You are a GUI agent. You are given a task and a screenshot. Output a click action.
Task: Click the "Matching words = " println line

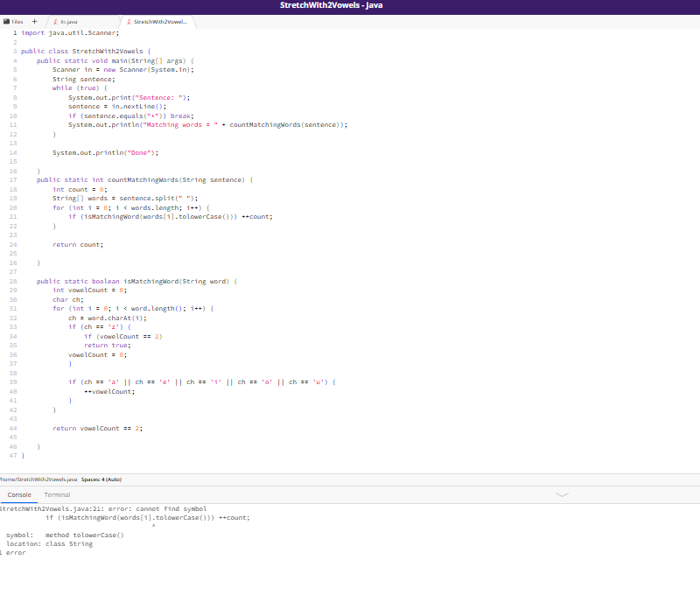(208, 124)
